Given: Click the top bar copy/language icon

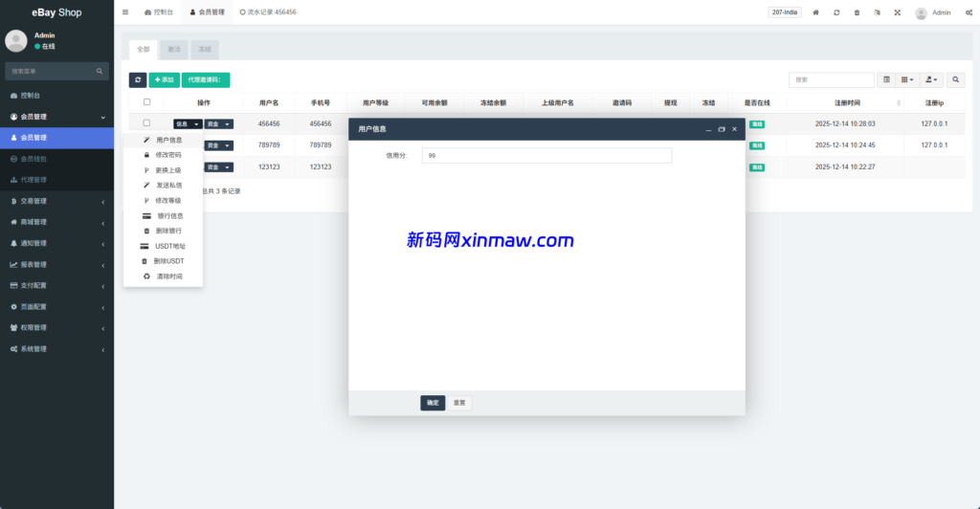Looking at the screenshot, I should (x=877, y=12).
